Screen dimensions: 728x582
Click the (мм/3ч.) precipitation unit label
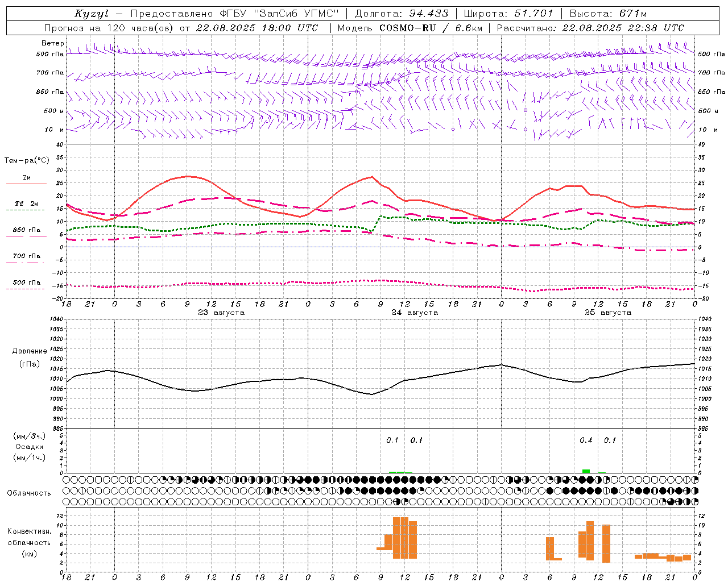coord(30,436)
